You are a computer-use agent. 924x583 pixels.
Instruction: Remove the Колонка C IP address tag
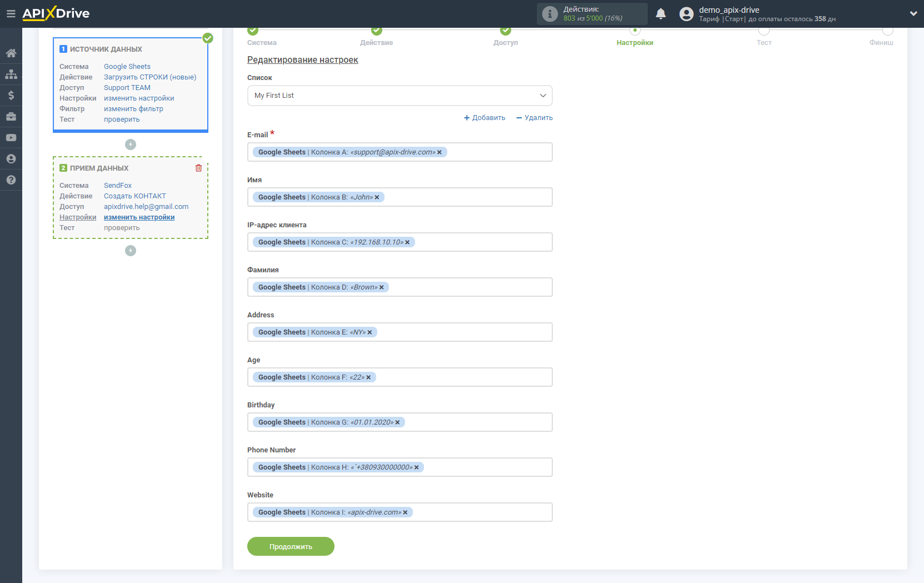click(407, 242)
